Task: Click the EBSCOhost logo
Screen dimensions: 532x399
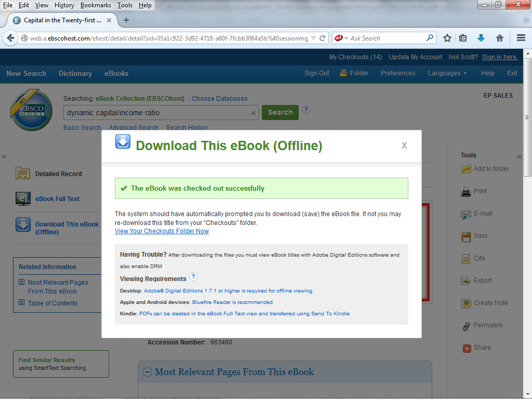Action: [x=32, y=110]
